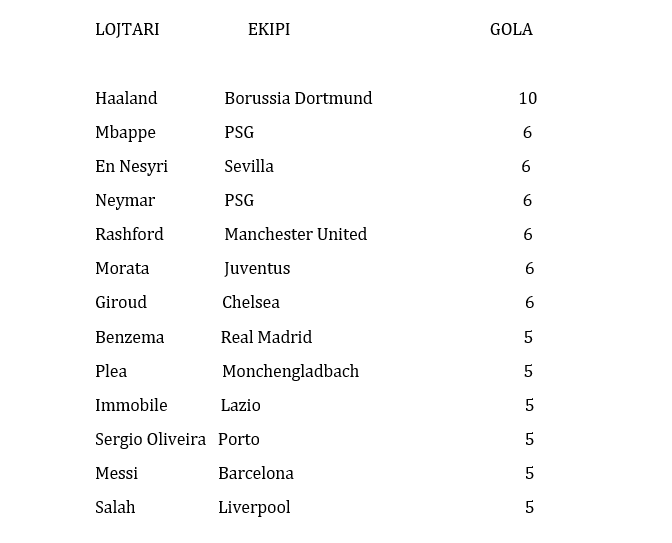Select the player name Haaland
The image size is (672, 543).
pyautogui.click(x=126, y=98)
